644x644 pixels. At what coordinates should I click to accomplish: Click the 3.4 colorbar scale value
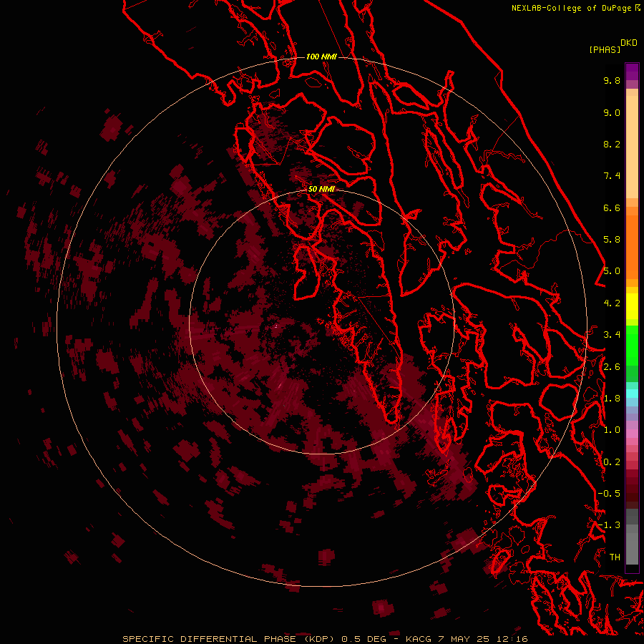click(612, 335)
